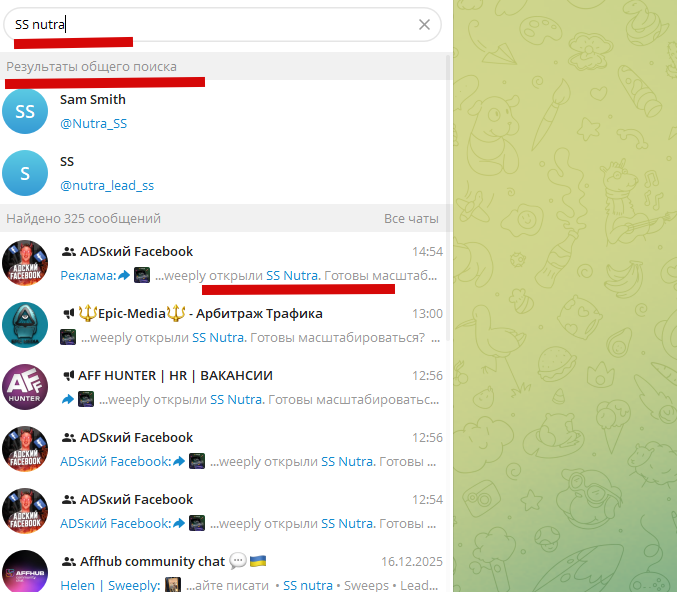Click the 14:54 timestamp
Screen dimensions: 677x592
(x=427, y=251)
